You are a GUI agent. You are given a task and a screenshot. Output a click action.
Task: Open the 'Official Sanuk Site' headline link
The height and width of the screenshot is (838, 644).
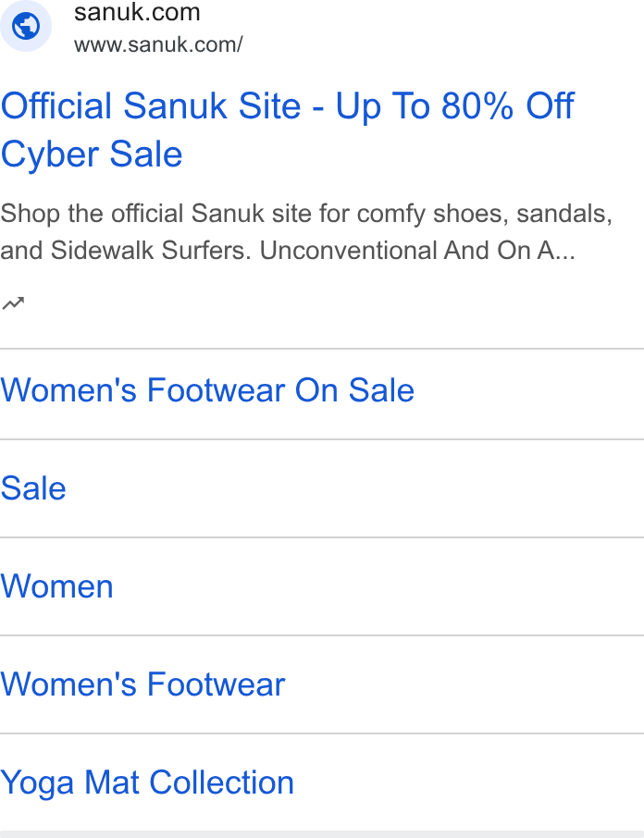151,105
